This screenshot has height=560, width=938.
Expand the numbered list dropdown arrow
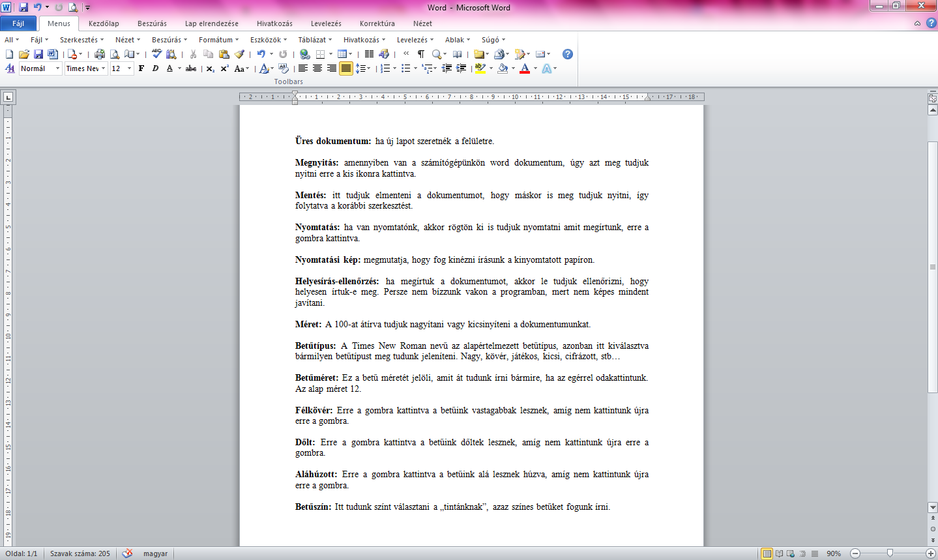(x=394, y=68)
